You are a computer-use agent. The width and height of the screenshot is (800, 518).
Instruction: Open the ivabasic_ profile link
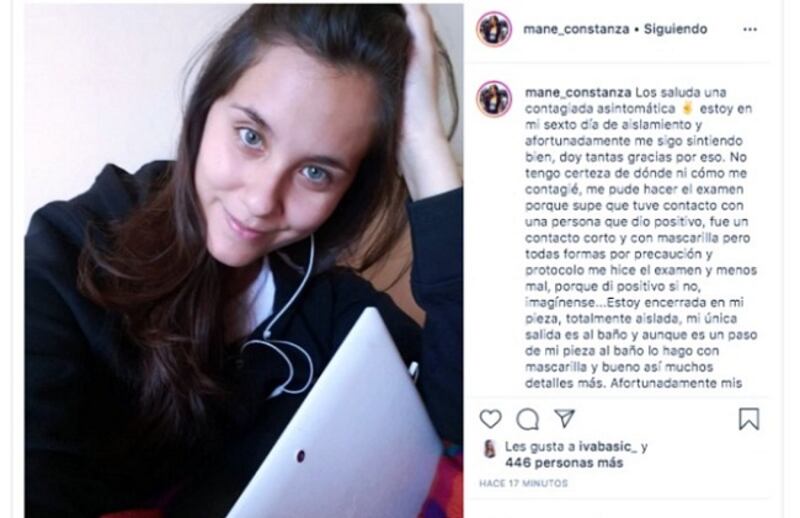coord(608,447)
